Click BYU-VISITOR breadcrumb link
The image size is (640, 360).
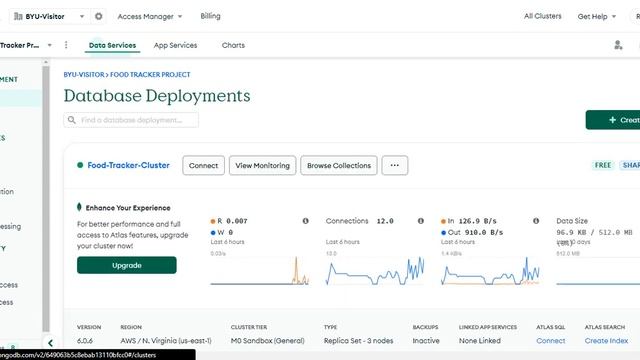pyautogui.click(x=84, y=75)
